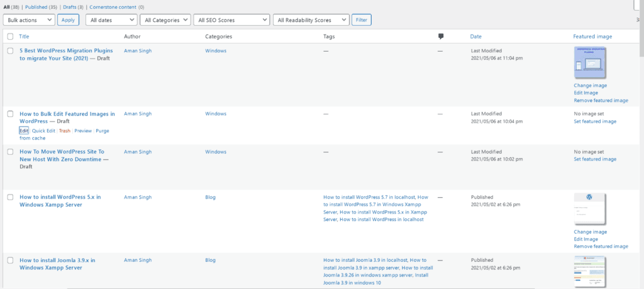Click Edit Image for Migration Plugins post

tap(586, 93)
